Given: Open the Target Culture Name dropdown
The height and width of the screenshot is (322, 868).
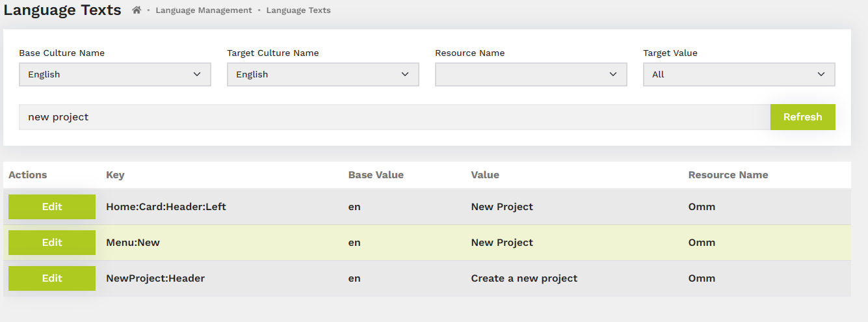Looking at the screenshot, I should pyautogui.click(x=323, y=75).
